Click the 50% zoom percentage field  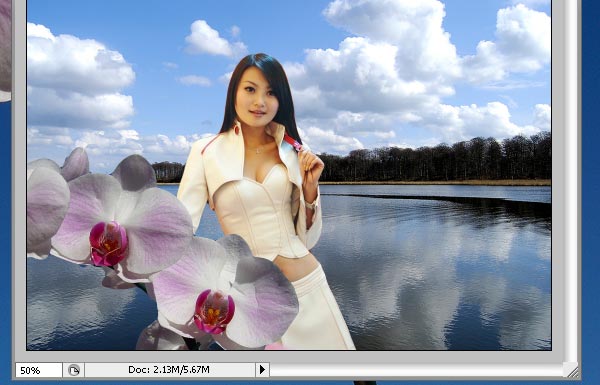pyautogui.click(x=38, y=370)
